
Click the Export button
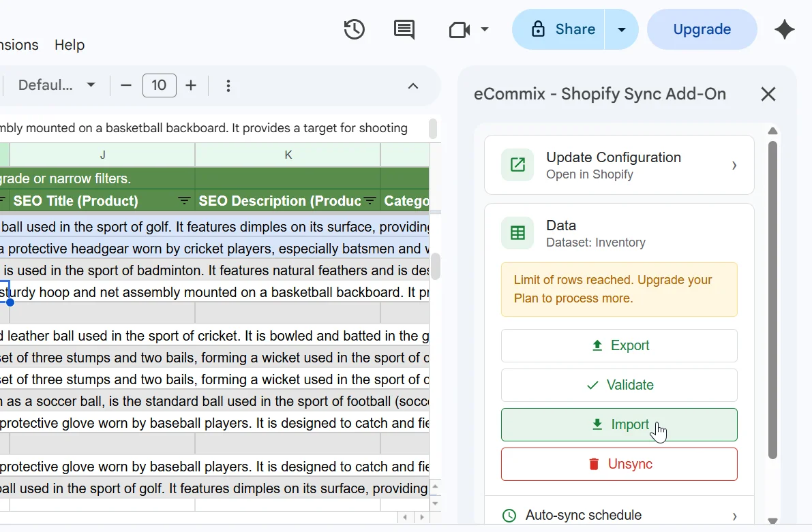[x=619, y=345]
